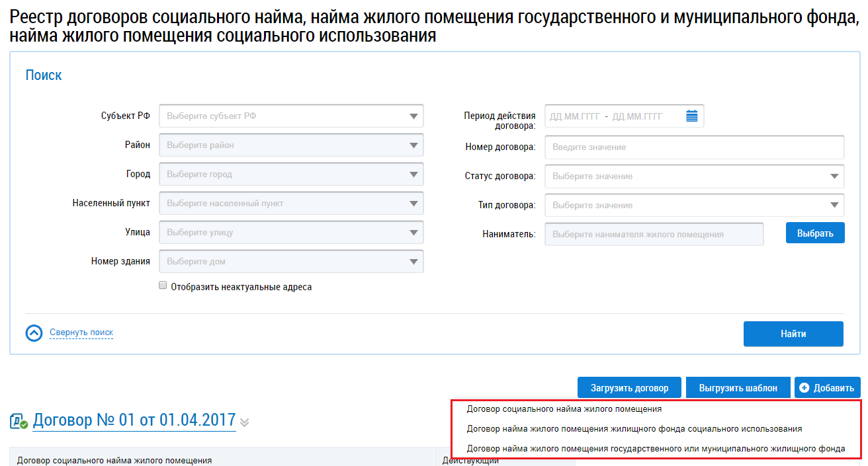
Task: Click the contract document icon near Договор № 01
Action: coord(19,421)
